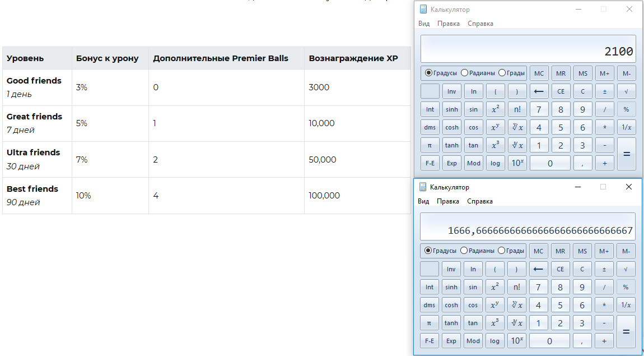Click log button in bottom calculator
This screenshot has width=644, height=356.
point(494,341)
